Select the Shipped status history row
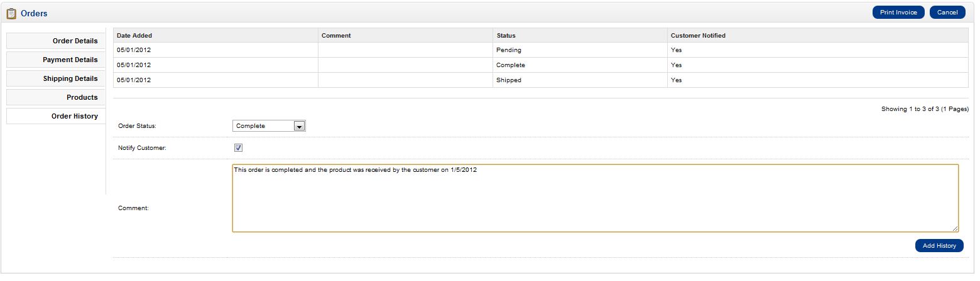 (508, 80)
